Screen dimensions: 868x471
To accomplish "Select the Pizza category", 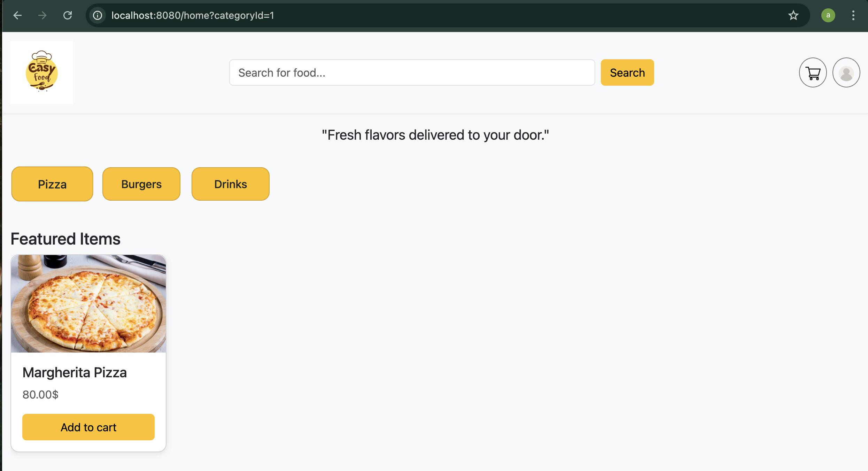I will click(52, 184).
